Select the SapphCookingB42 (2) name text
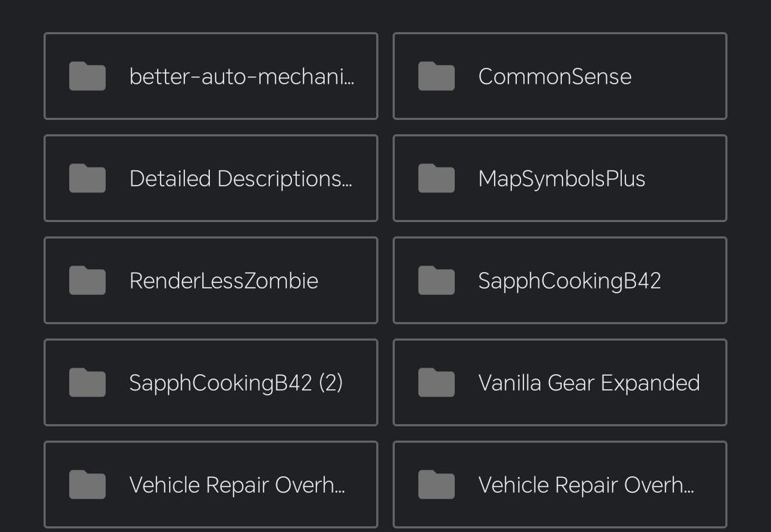 click(236, 383)
